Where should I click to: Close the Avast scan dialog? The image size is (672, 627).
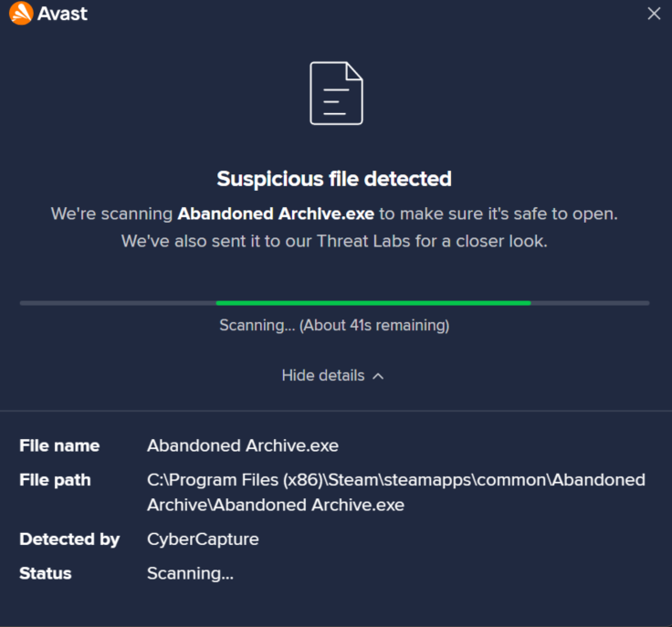pos(653,14)
